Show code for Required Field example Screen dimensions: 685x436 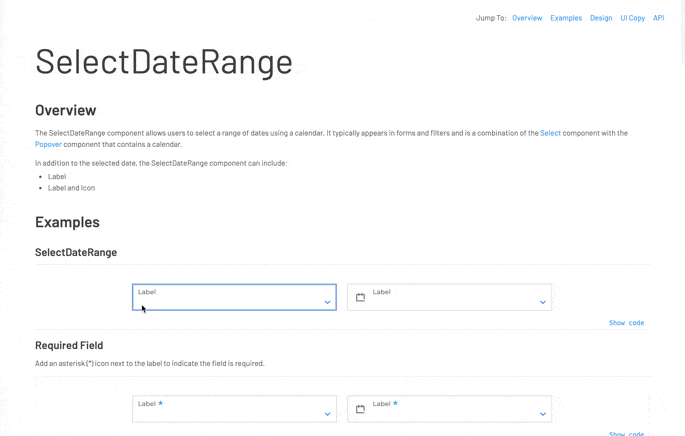click(x=626, y=433)
